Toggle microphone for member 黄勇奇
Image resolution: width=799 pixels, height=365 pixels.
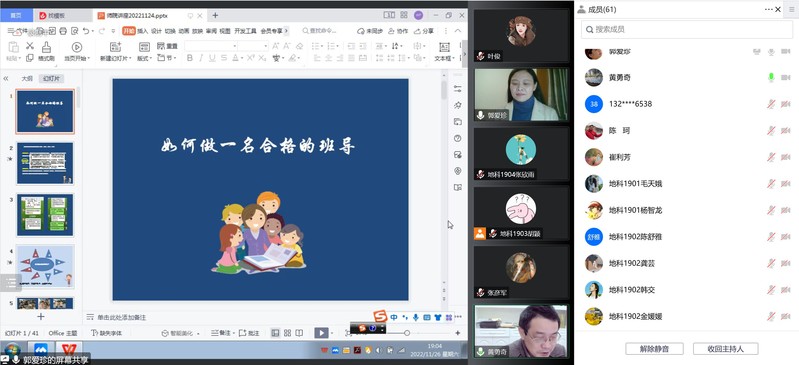pos(771,77)
